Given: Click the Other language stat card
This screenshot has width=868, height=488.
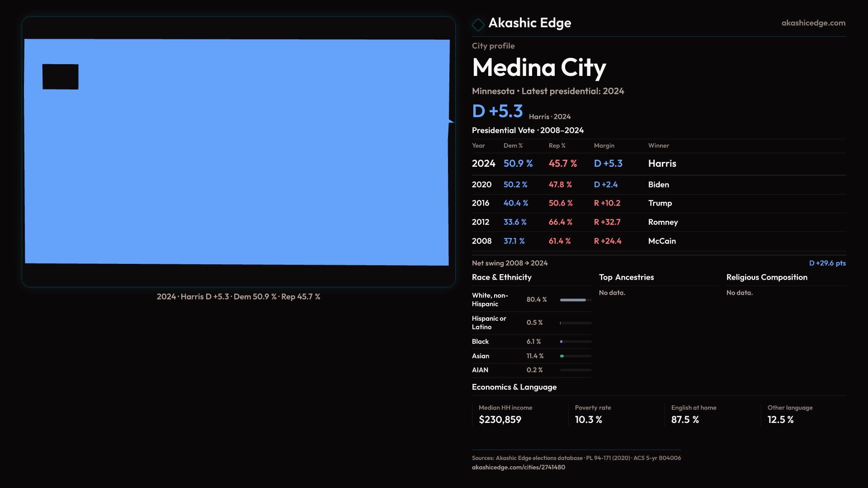Looking at the screenshot, I should [x=789, y=414].
